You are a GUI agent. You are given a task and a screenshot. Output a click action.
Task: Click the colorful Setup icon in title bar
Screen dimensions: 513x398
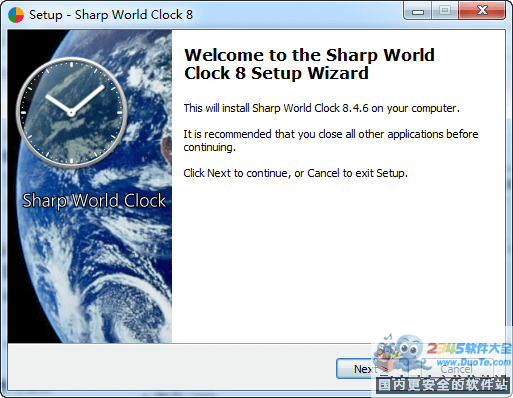[x=16, y=15]
